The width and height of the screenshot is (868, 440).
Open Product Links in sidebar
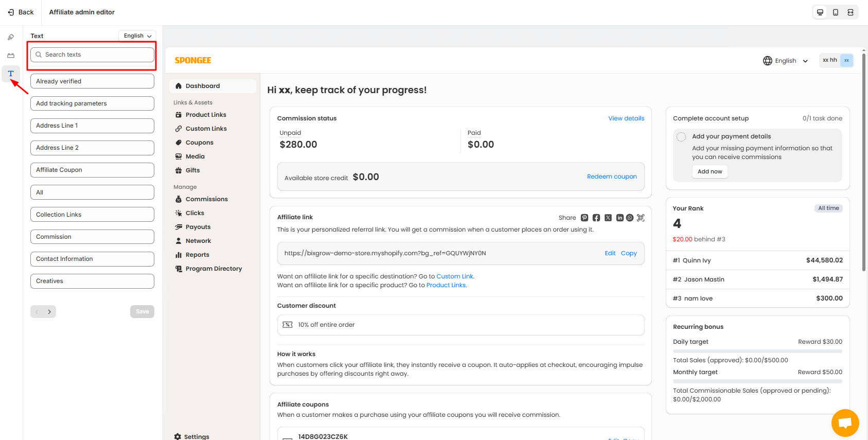tap(206, 115)
